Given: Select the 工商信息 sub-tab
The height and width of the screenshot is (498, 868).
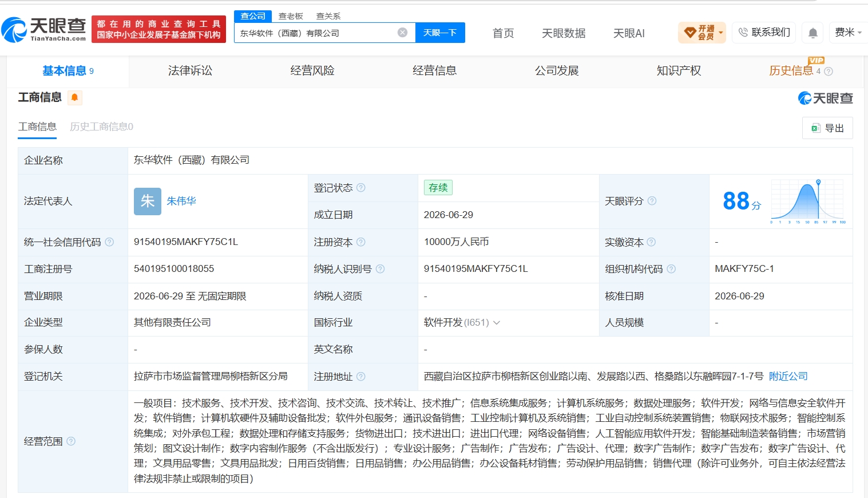Looking at the screenshot, I should pyautogui.click(x=37, y=127).
